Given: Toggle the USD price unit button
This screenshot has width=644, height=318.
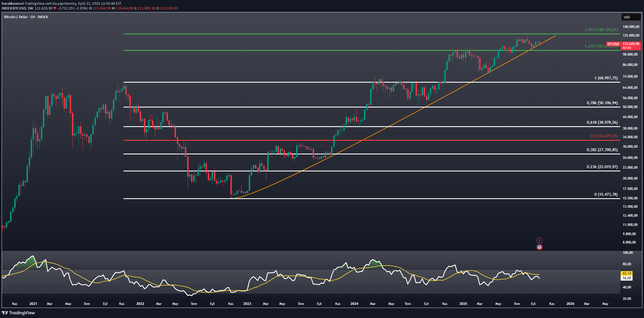Looking at the screenshot, I should tap(631, 17).
